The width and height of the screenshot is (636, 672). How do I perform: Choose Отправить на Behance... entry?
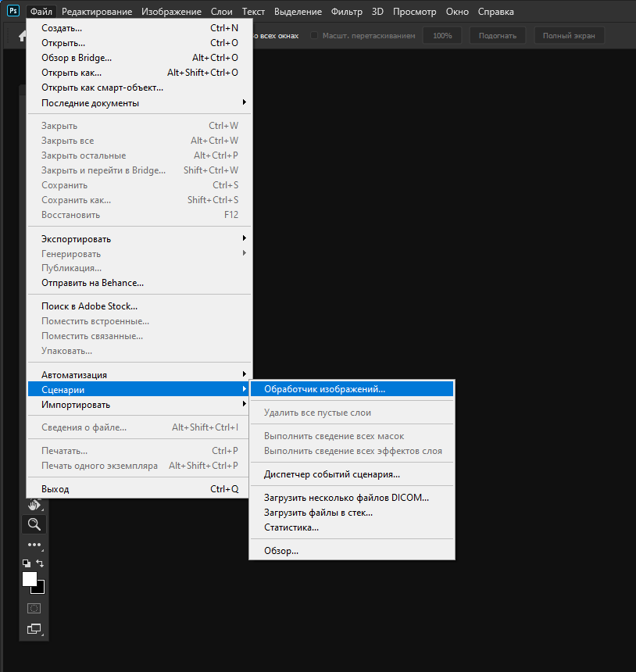(x=139, y=283)
